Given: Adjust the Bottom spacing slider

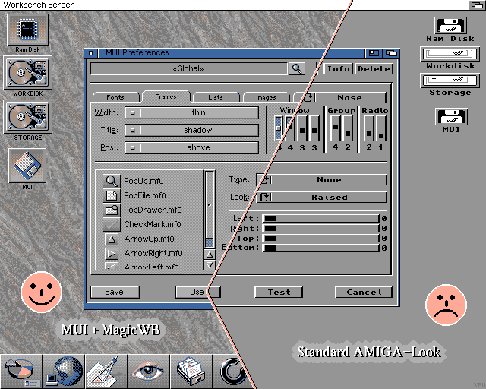Looking at the screenshot, I should click(321, 248).
